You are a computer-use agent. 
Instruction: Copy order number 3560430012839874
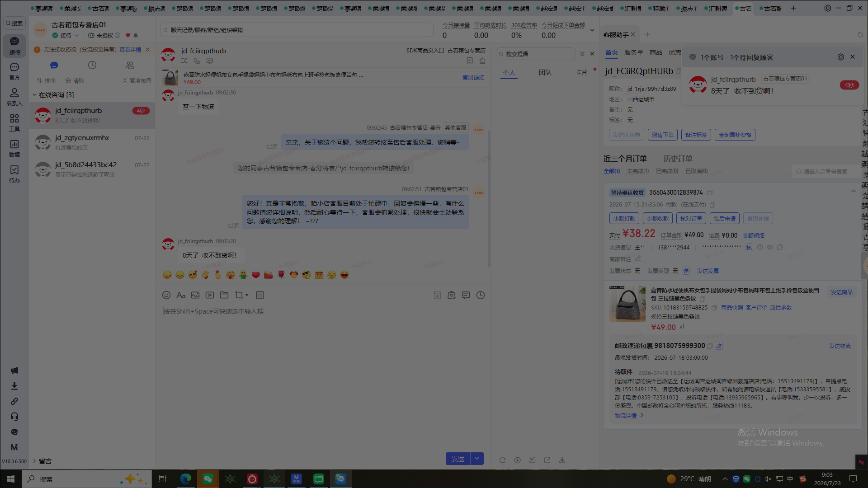(710, 192)
